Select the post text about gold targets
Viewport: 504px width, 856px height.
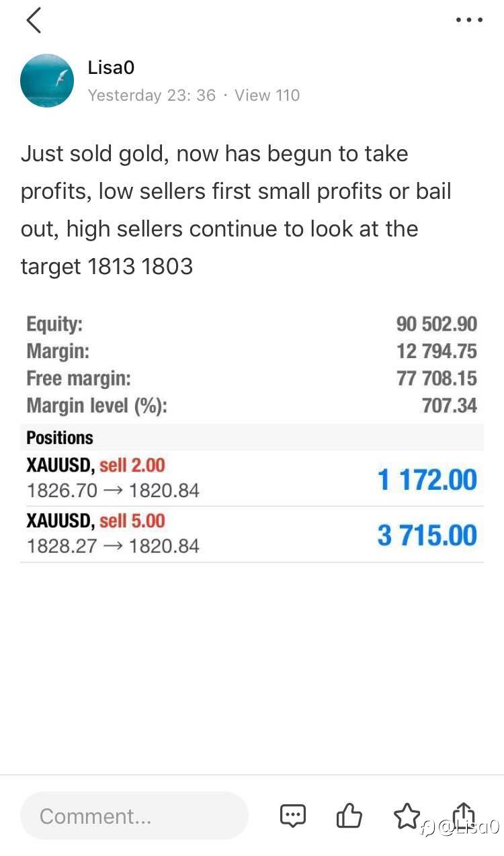(x=235, y=210)
